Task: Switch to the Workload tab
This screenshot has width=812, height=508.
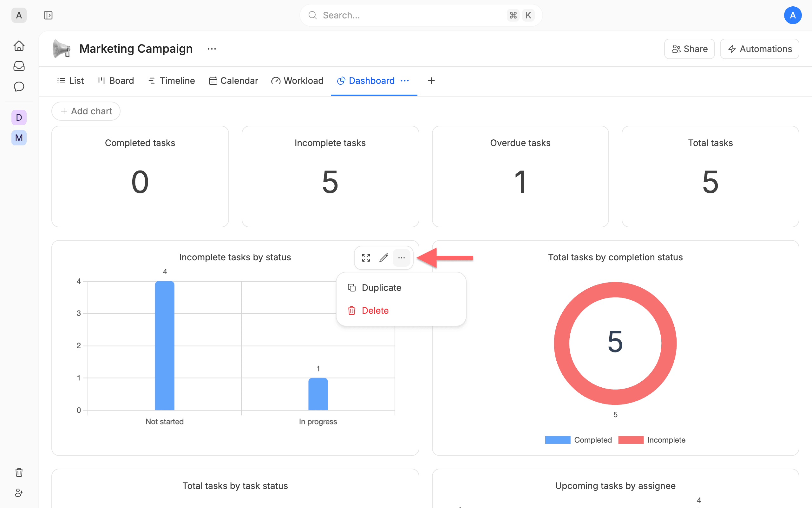Action: [297, 81]
